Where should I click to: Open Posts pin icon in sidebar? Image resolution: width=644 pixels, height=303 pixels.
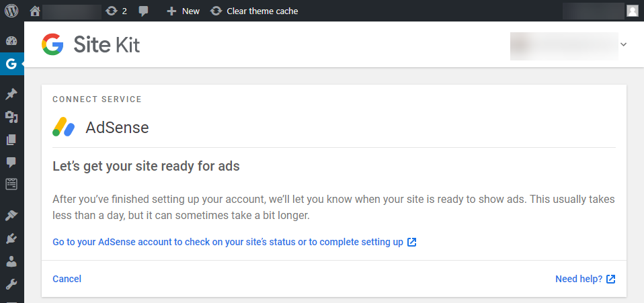coord(11,95)
